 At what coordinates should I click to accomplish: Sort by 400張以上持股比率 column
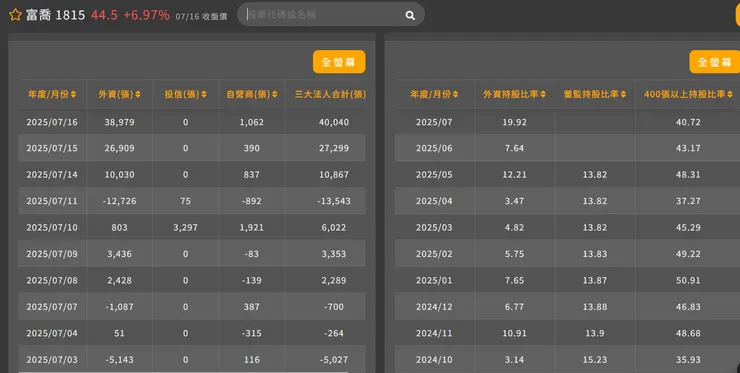[x=688, y=94]
